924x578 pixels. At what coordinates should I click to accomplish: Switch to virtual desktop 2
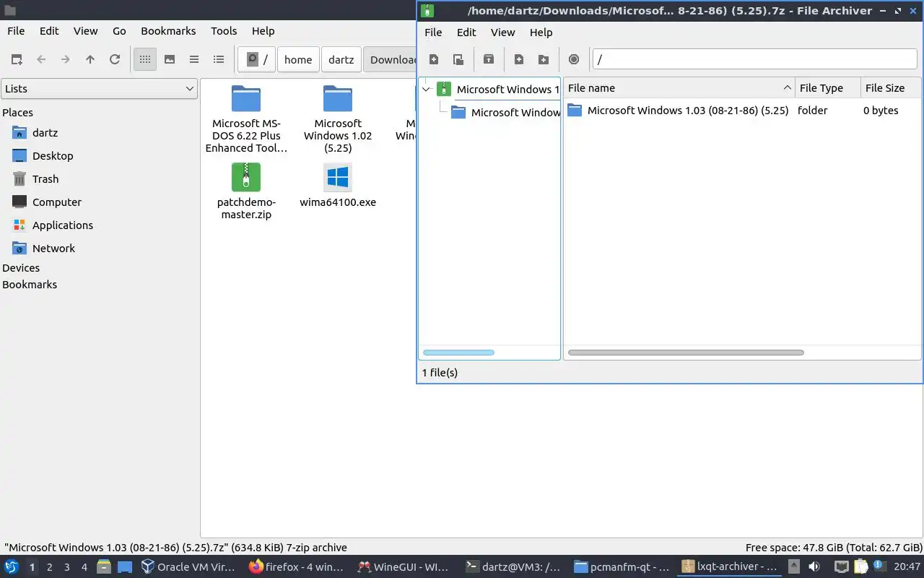coord(49,567)
